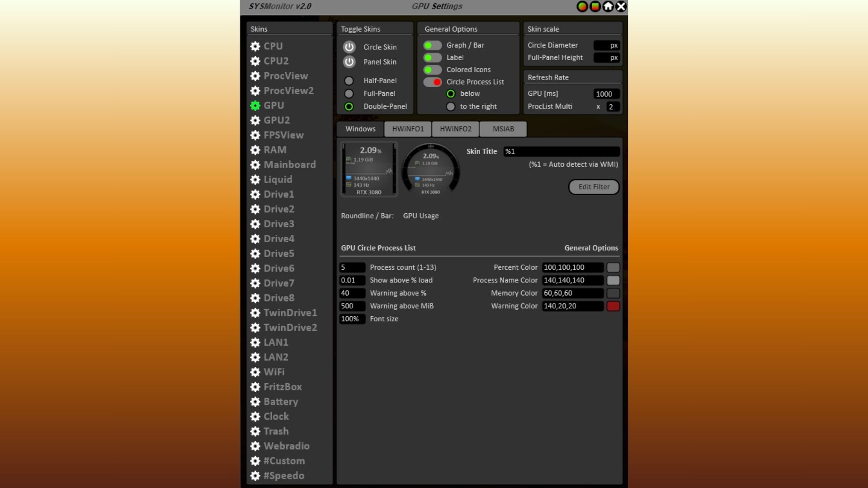Select 'to the right' process list position
Screen dimensions: 868x488
[451, 107]
